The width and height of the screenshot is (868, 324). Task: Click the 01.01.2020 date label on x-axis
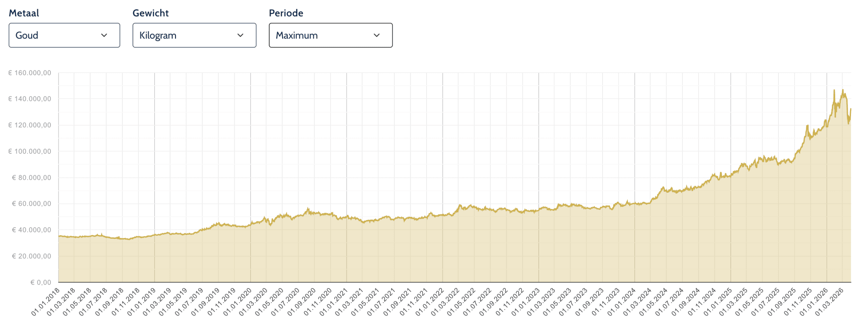coord(237,302)
